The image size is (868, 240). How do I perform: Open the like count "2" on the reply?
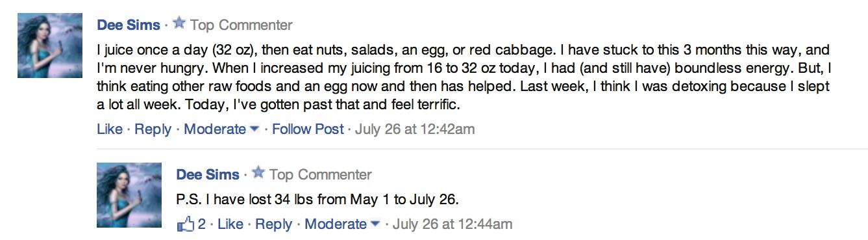click(202, 224)
